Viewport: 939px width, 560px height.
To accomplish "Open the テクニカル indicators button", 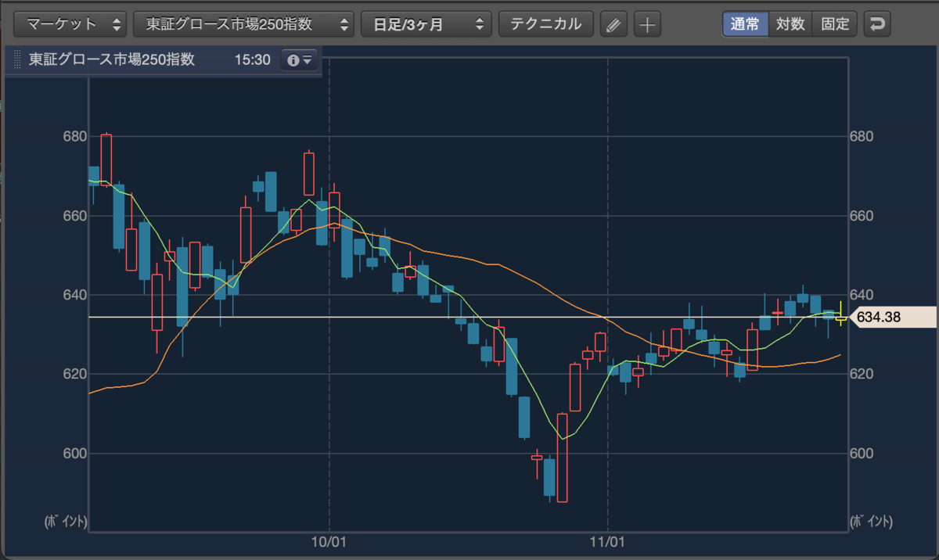I will point(545,24).
